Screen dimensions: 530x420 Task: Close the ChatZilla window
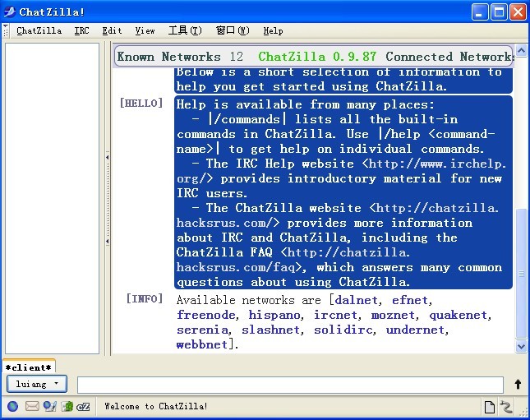tap(518, 12)
